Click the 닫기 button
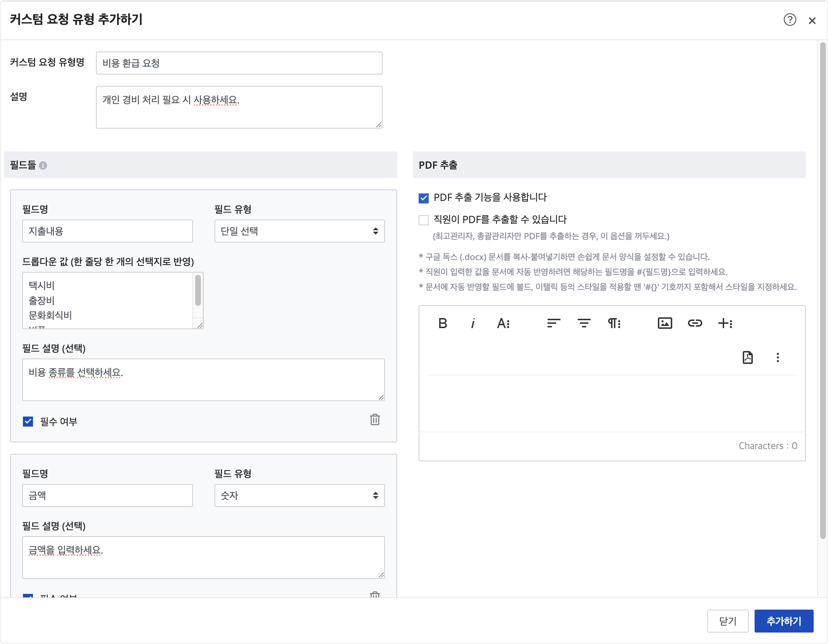 pos(727,621)
